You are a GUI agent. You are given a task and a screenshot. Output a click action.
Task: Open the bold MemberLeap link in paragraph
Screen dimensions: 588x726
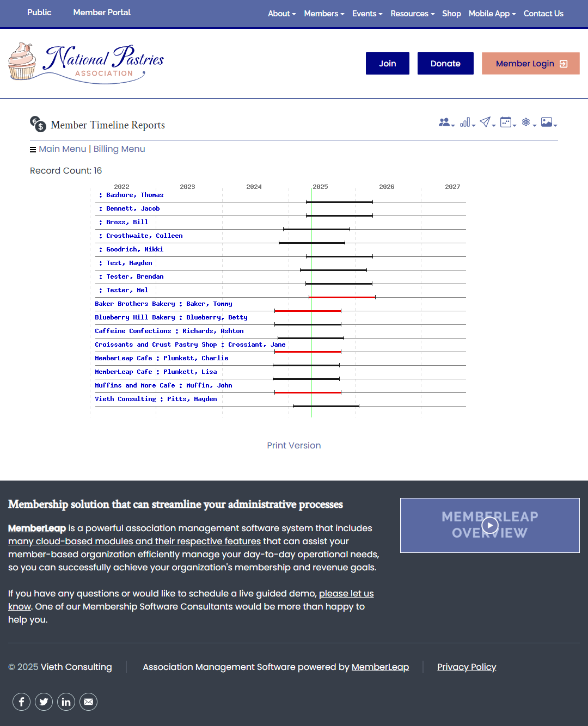coord(37,528)
